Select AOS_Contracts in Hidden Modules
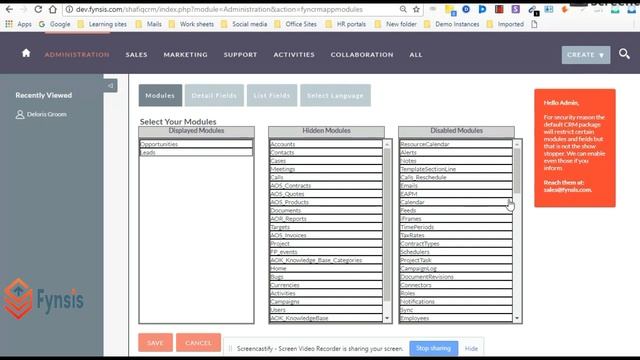The image size is (640, 360). point(326,186)
